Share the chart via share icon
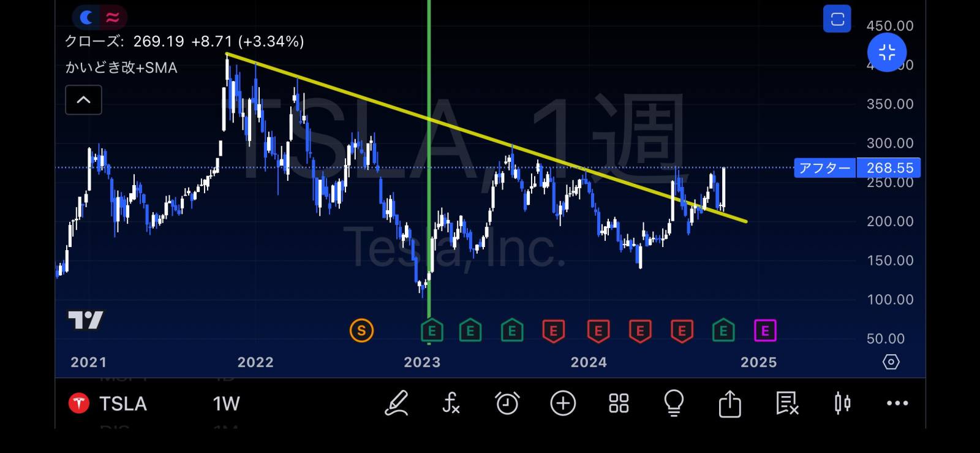The width and height of the screenshot is (980, 453). pos(729,403)
